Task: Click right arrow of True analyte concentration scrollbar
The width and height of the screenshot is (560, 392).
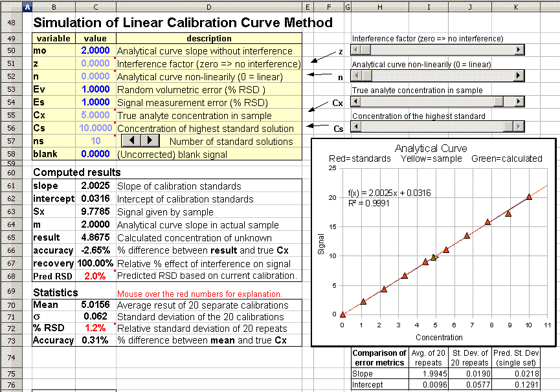Action: click(519, 102)
